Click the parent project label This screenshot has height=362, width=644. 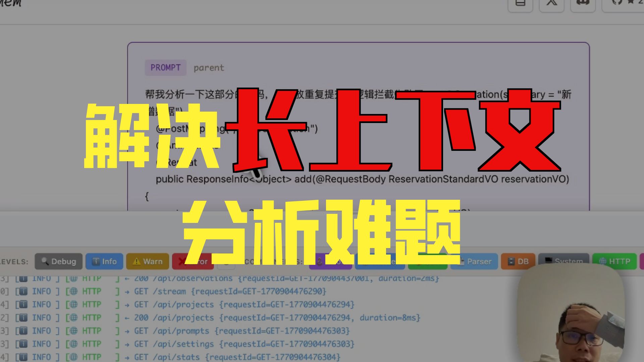(209, 68)
